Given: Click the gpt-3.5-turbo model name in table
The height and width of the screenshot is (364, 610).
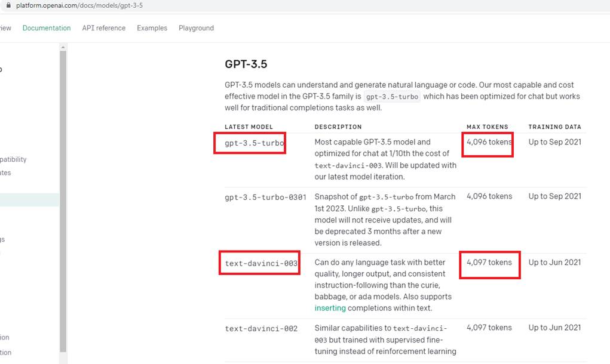Looking at the screenshot, I should coord(254,143).
